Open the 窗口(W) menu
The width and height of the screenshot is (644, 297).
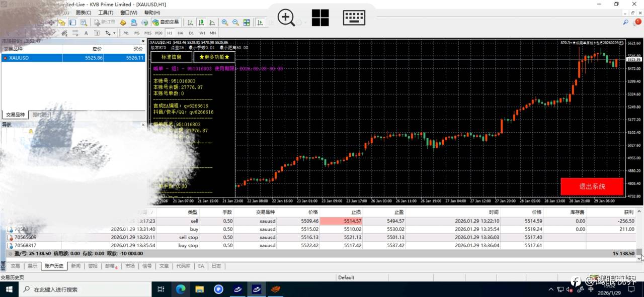point(129,13)
